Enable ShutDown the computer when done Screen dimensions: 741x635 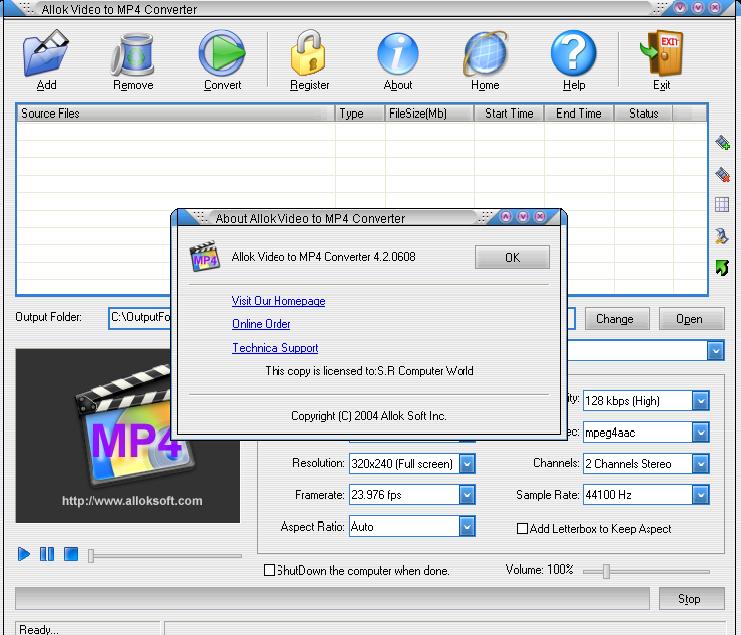tap(269, 570)
